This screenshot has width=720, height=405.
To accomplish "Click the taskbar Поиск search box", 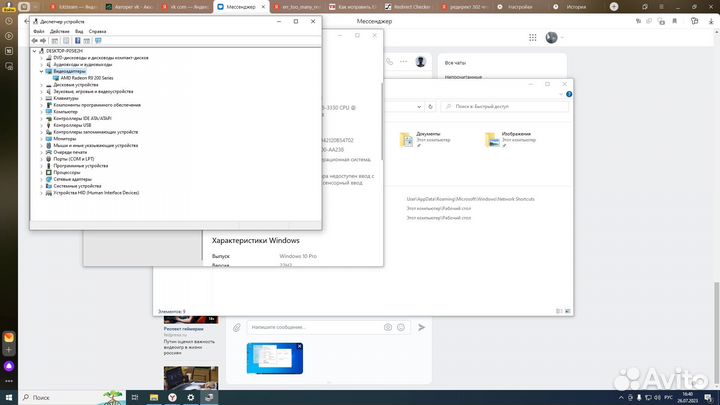I will click(x=71, y=398).
